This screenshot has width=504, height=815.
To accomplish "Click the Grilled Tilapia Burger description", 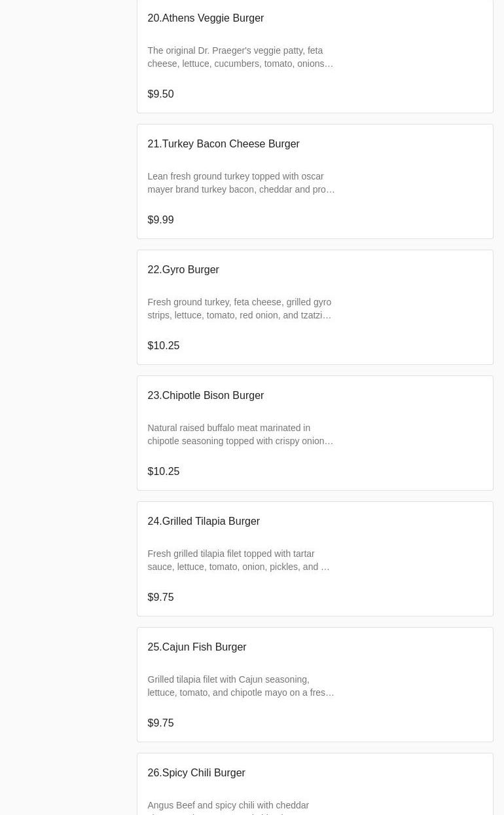I will coord(238,560).
